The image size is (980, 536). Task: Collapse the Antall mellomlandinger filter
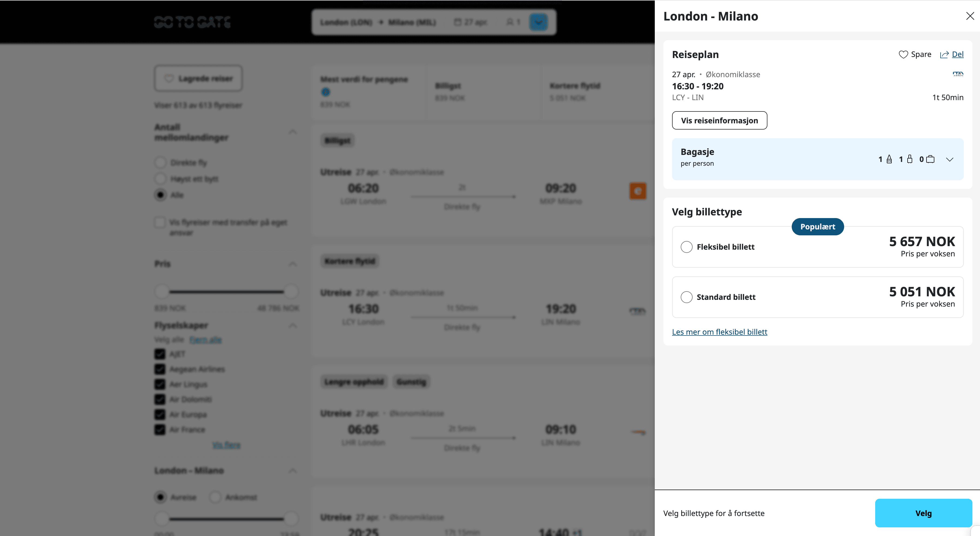coord(293,132)
